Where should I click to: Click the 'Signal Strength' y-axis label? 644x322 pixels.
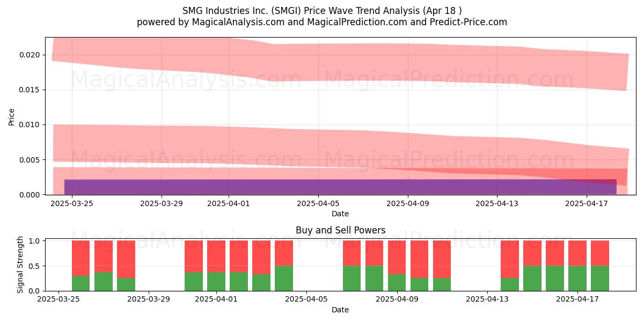20,265
